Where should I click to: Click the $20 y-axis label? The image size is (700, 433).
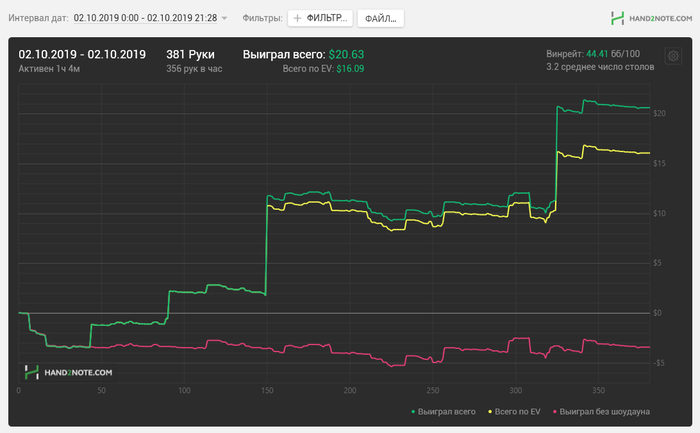(659, 113)
